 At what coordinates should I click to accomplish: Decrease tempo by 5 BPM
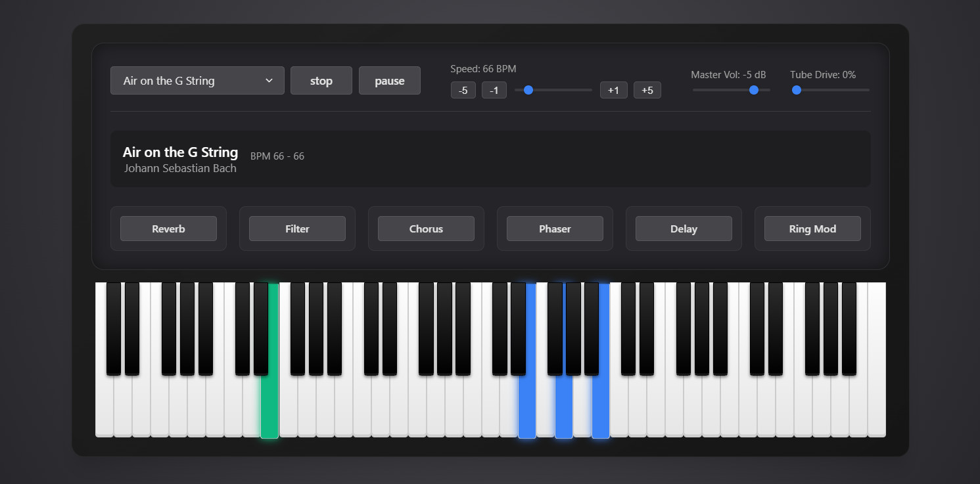pyautogui.click(x=463, y=90)
